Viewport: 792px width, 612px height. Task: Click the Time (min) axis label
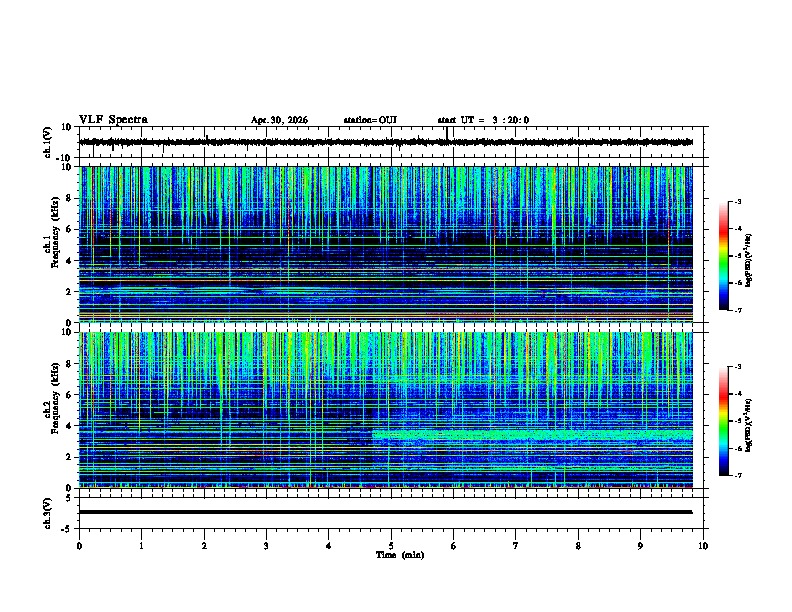tap(400, 555)
